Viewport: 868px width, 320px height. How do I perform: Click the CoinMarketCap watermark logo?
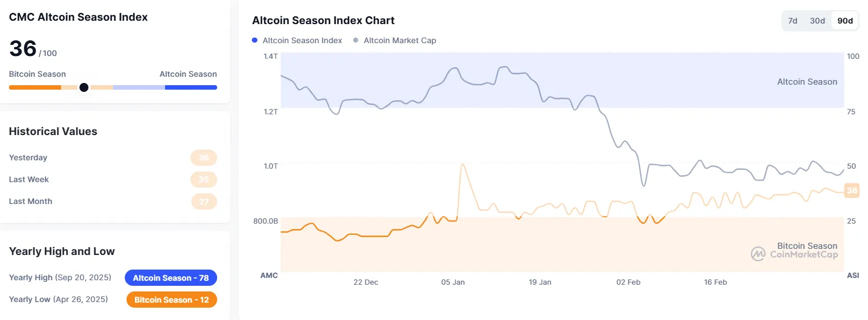click(x=758, y=254)
